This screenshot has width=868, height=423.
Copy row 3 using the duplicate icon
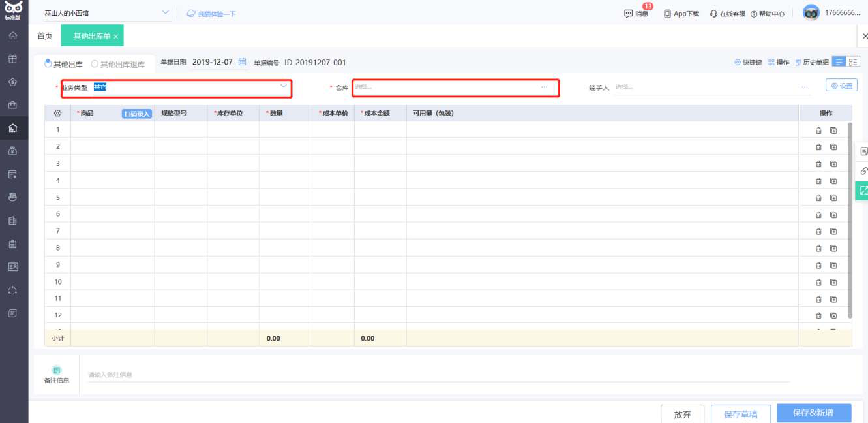pyautogui.click(x=833, y=164)
